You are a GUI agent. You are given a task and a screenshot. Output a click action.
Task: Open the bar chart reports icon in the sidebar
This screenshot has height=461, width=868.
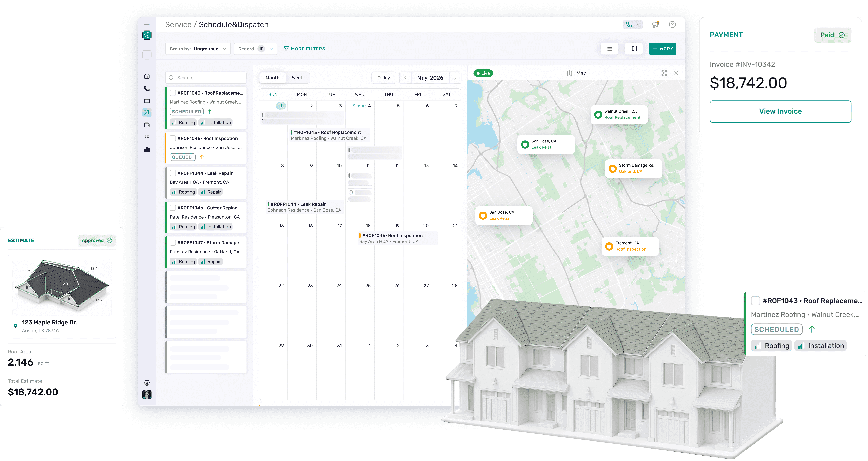pos(147,149)
